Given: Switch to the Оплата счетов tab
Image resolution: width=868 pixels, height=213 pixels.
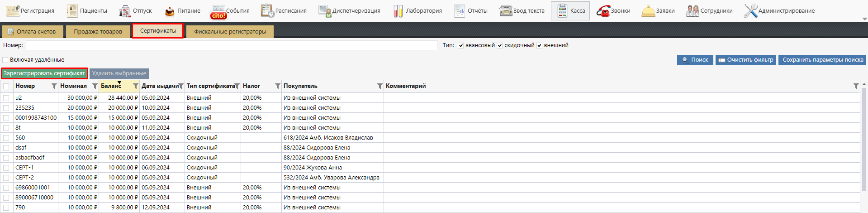Looking at the screenshot, I should 32,32.
